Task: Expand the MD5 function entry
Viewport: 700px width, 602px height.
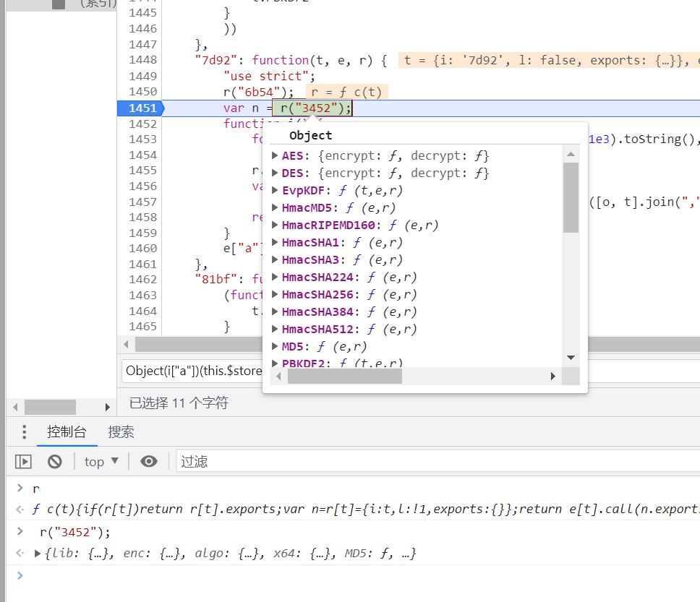Action: pos(275,346)
